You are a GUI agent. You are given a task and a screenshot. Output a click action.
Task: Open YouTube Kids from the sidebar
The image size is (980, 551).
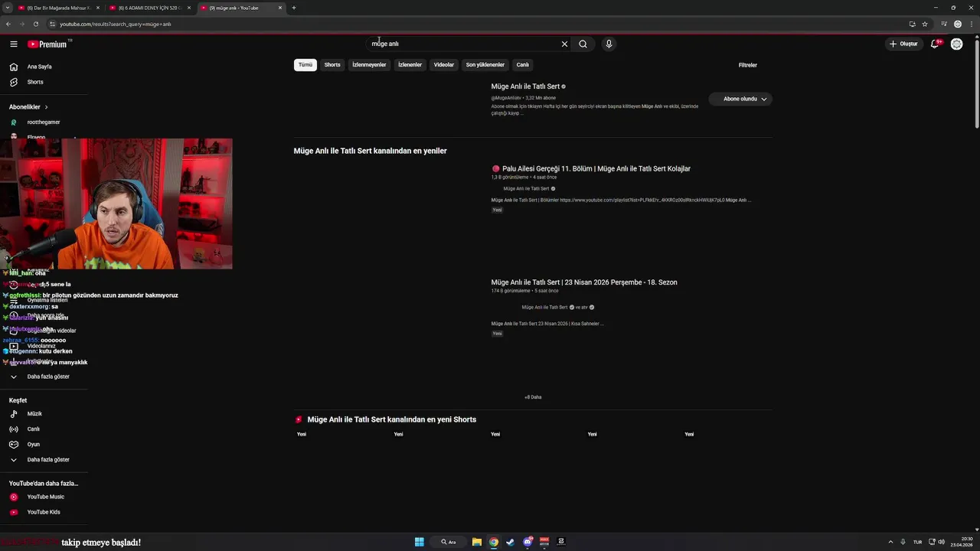(x=44, y=512)
